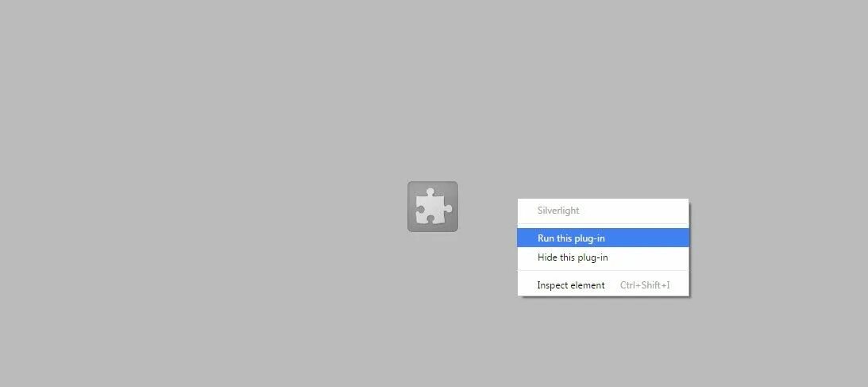Screen dimensions: 868x387
Task: Click the dark rounded plug-in placeholder box
Action: 433,207
